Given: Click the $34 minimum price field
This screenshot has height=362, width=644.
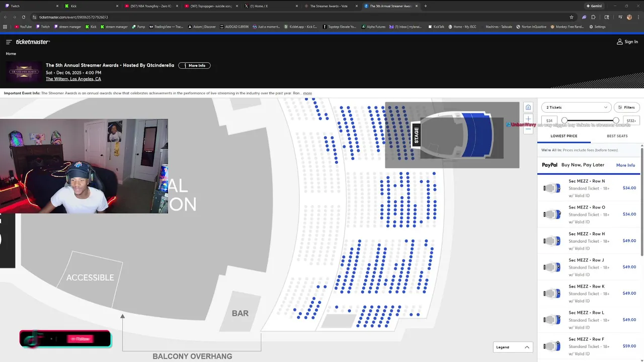Looking at the screenshot, I should [x=549, y=121].
